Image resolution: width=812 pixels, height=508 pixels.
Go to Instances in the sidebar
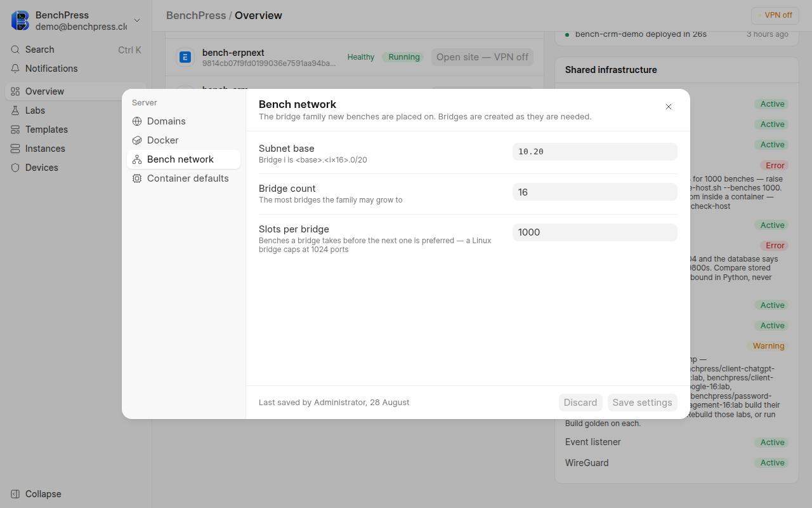click(x=75, y=149)
